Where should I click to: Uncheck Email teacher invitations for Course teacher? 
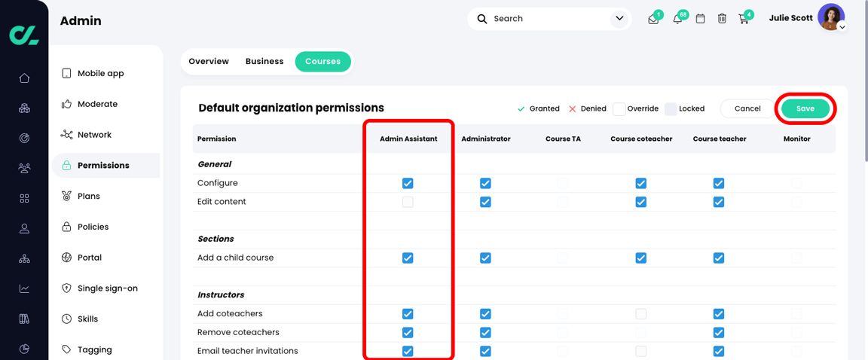[x=719, y=351]
